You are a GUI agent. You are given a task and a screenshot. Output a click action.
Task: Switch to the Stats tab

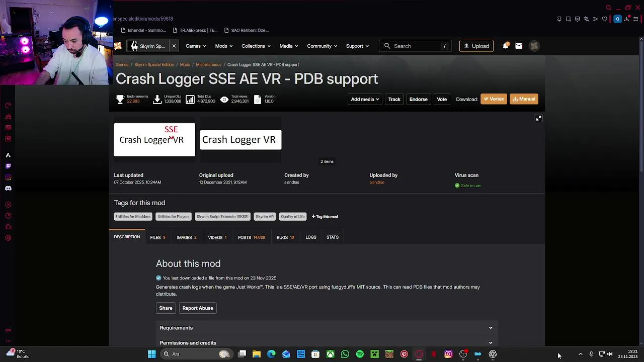pyautogui.click(x=333, y=237)
